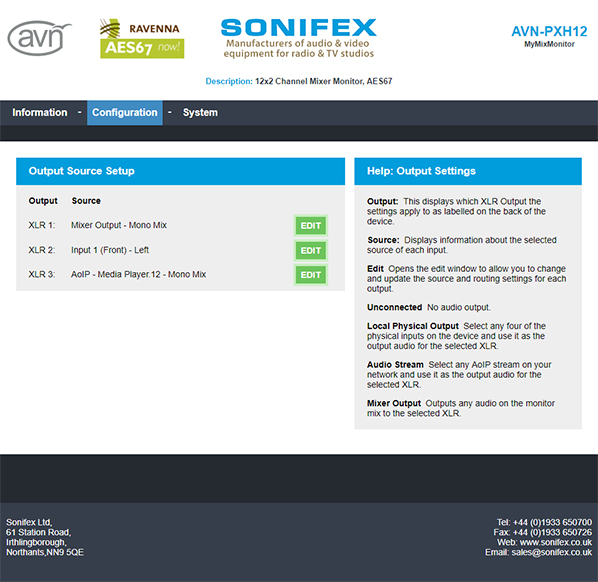Click the SONIFEX logo

(x=299, y=38)
